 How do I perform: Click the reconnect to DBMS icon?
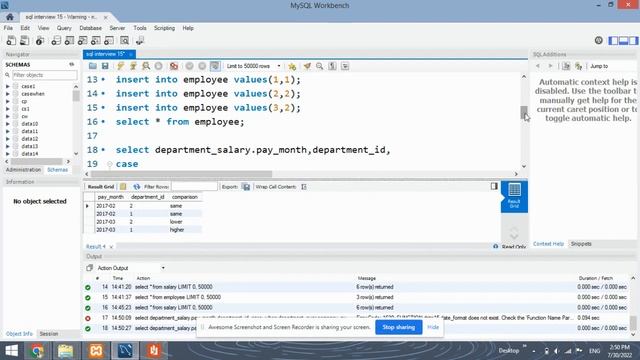tap(140, 40)
